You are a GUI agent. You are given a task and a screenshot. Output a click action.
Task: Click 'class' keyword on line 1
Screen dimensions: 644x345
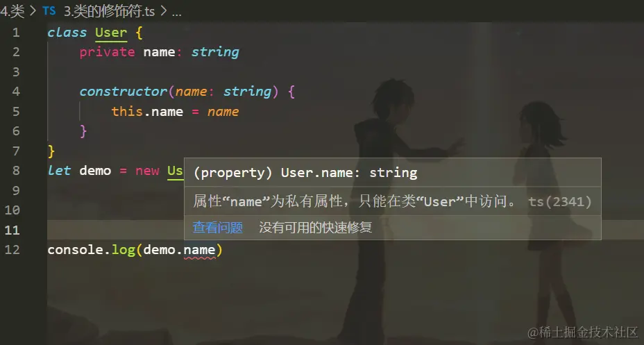click(x=67, y=33)
